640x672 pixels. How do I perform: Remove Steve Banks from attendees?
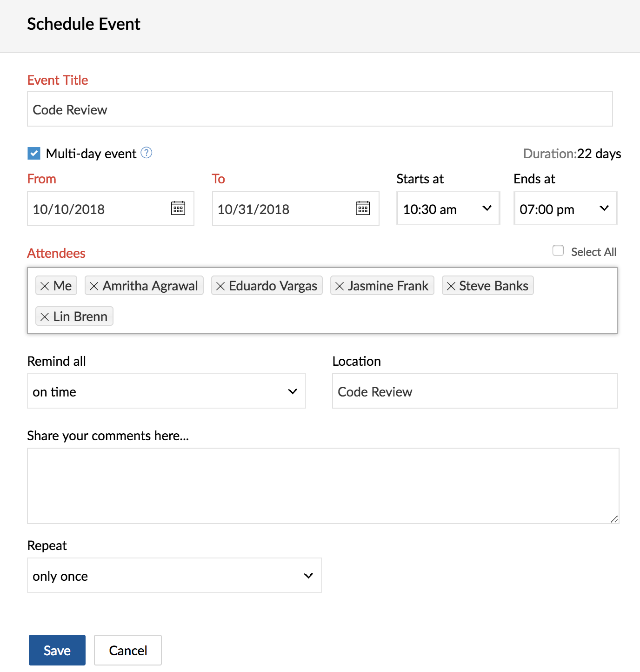pos(451,286)
